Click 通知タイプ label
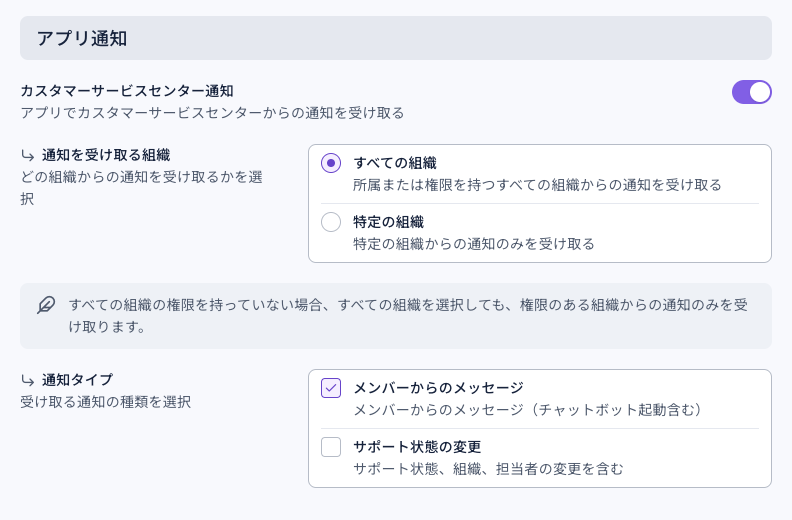The height and width of the screenshot is (520, 792). [x=77, y=380]
